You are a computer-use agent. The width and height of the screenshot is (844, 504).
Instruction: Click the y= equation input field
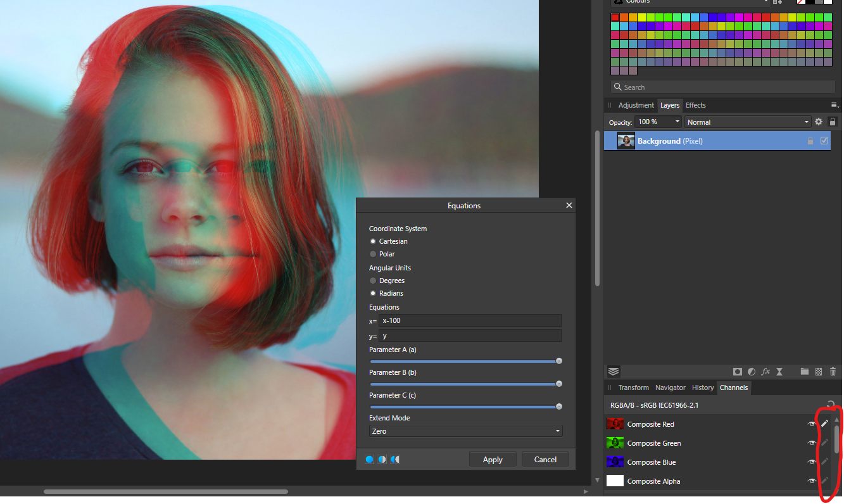coord(470,336)
